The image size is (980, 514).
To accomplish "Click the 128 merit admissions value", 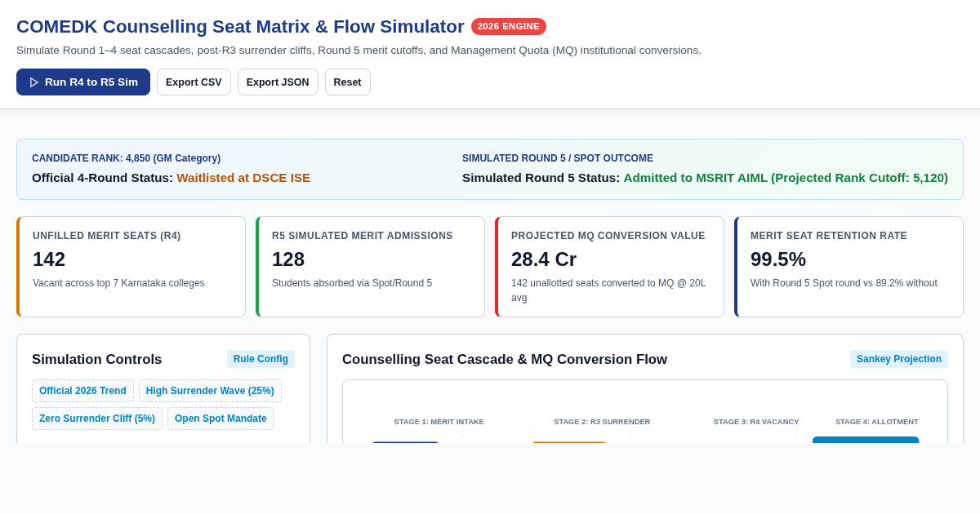I will tap(288, 259).
